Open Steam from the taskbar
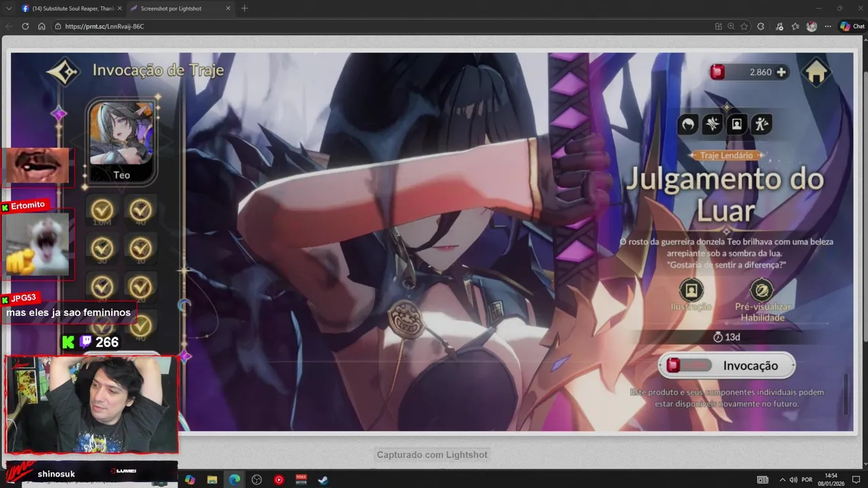 [x=323, y=480]
